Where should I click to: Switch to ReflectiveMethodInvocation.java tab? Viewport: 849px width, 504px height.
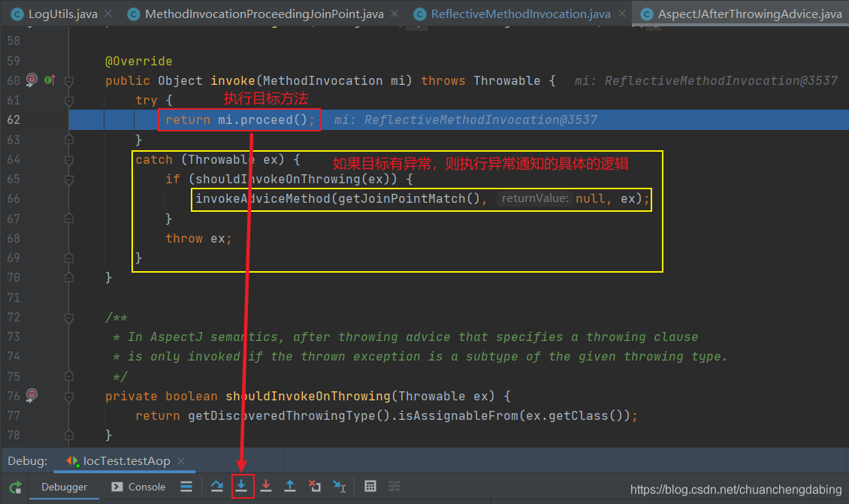(521, 14)
